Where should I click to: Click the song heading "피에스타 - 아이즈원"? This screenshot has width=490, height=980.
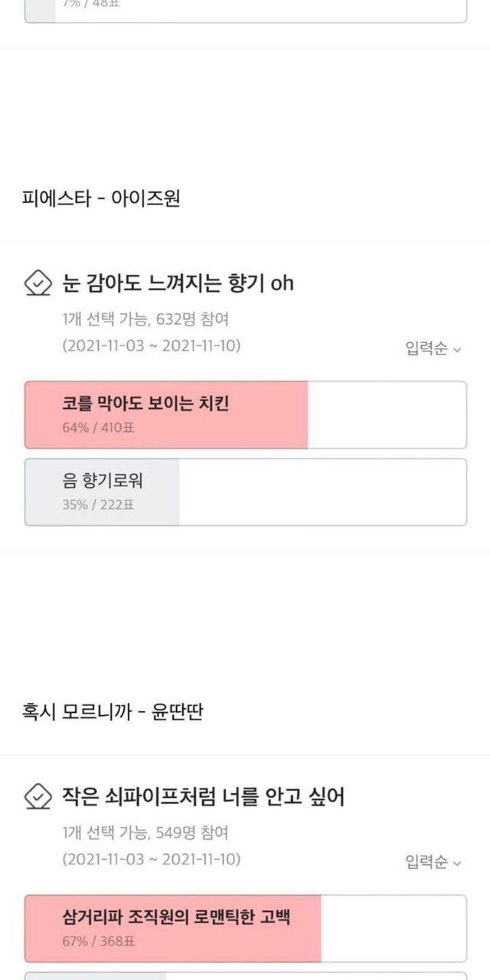[x=101, y=199]
